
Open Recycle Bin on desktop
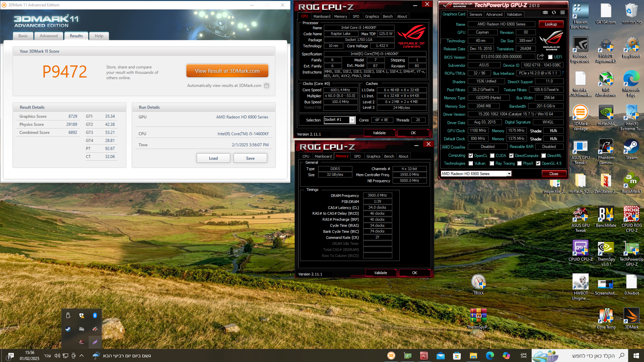point(632,14)
